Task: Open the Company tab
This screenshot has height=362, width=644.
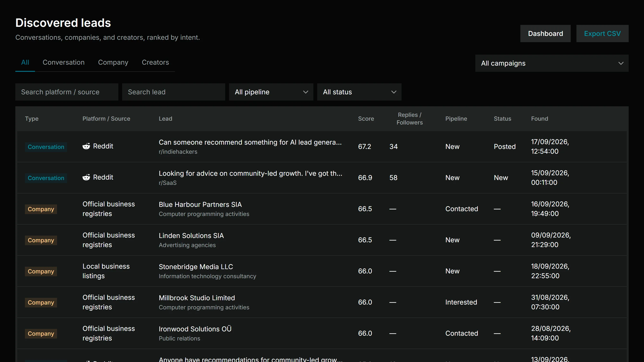Action: [x=113, y=62]
